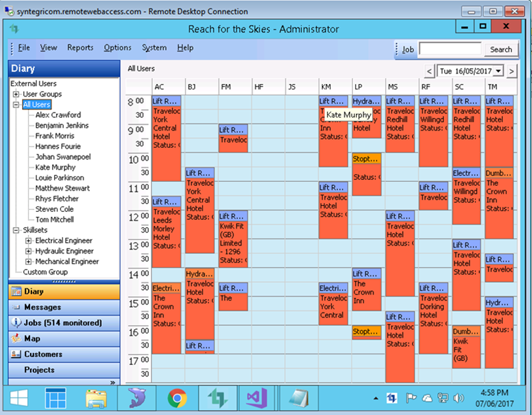The image size is (532, 415).
Task: Select BJ's 14:00 Hydra... appointment
Action: coord(200,304)
